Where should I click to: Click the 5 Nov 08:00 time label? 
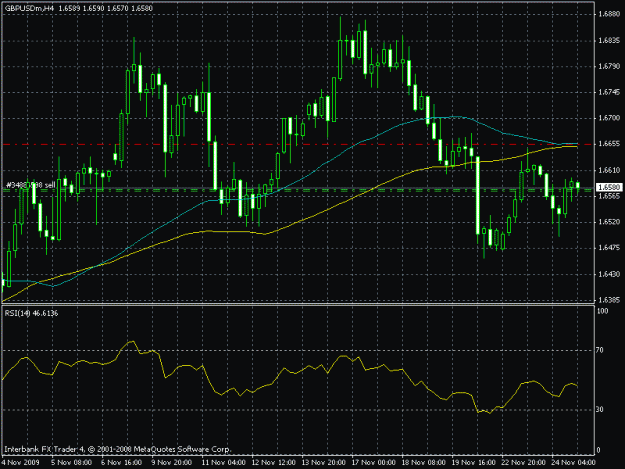[71, 462]
